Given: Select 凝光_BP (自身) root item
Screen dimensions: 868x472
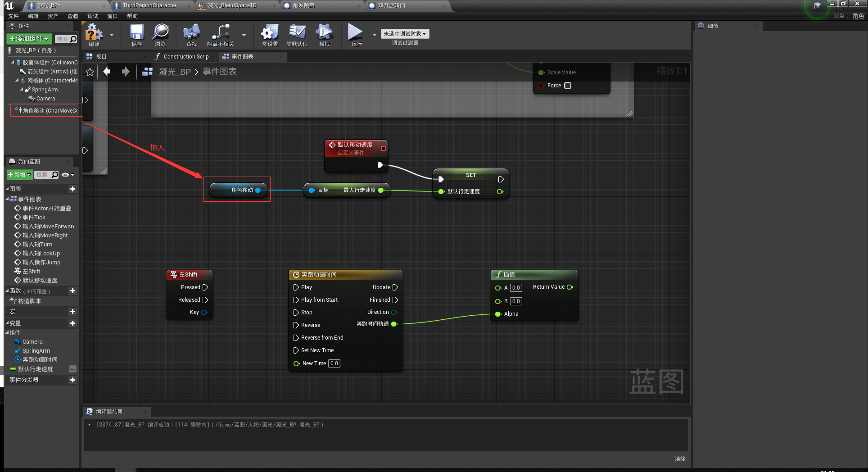Looking at the screenshot, I should [x=36, y=50].
